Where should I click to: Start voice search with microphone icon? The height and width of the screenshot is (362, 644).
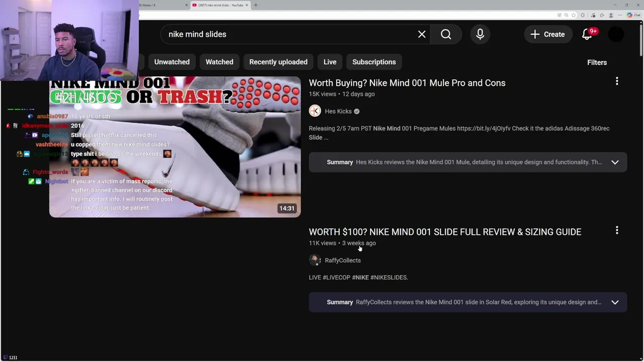point(480,34)
